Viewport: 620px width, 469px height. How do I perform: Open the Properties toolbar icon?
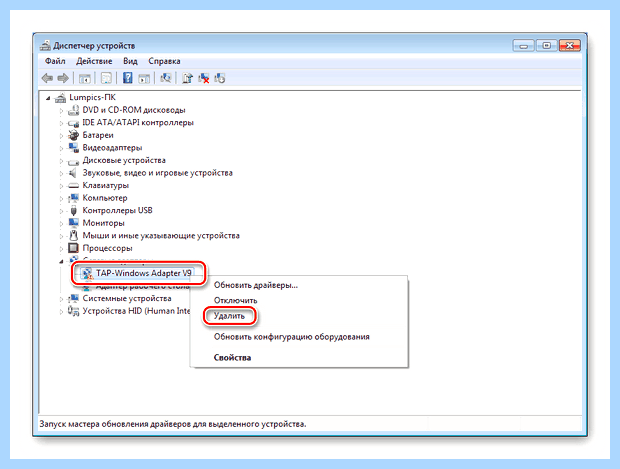(x=106, y=78)
